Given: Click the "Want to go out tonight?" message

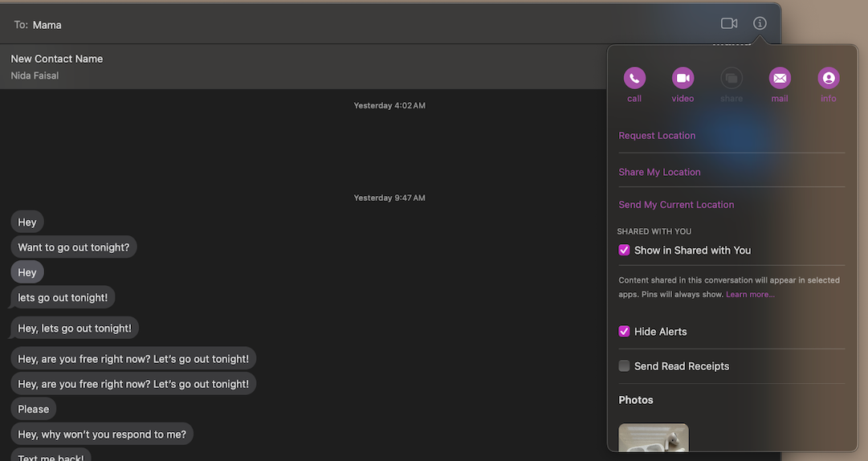Looking at the screenshot, I should [x=74, y=247].
